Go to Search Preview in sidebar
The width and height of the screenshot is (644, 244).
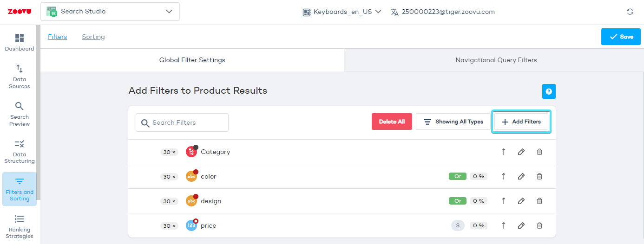pyautogui.click(x=20, y=114)
